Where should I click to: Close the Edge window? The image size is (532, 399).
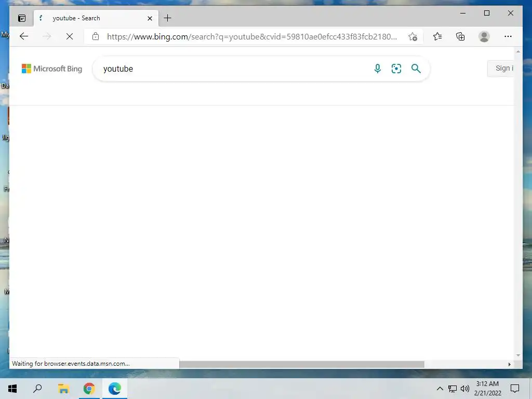pyautogui.click(x=510, y=13)
